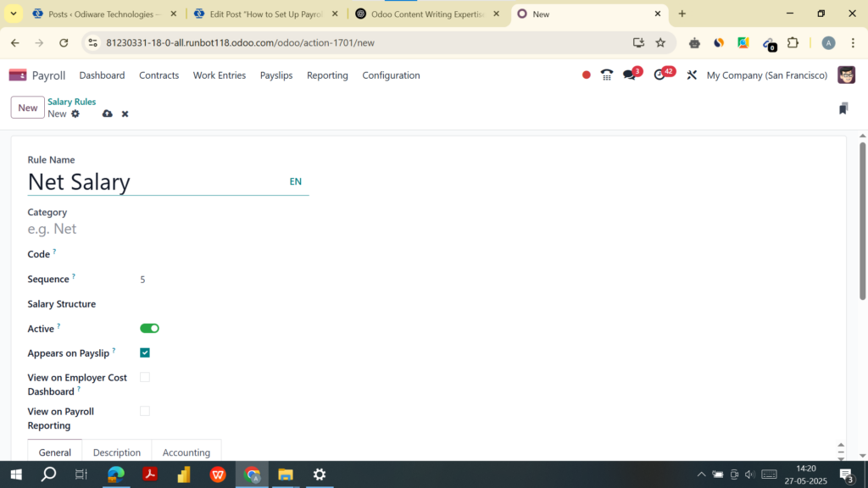Click the cloud save record icon
868x488 pixels.
click(x=107, y=114)
